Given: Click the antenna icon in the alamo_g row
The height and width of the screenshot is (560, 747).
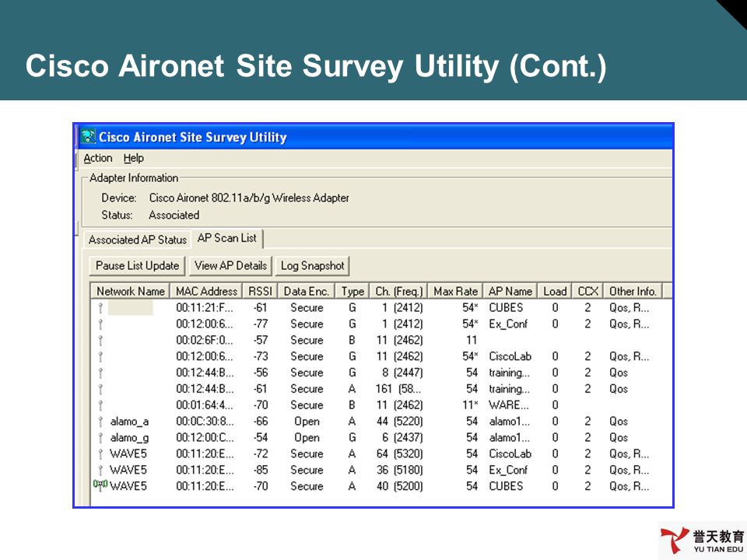Looking at the screenshot, I should [x=100, y=438].
